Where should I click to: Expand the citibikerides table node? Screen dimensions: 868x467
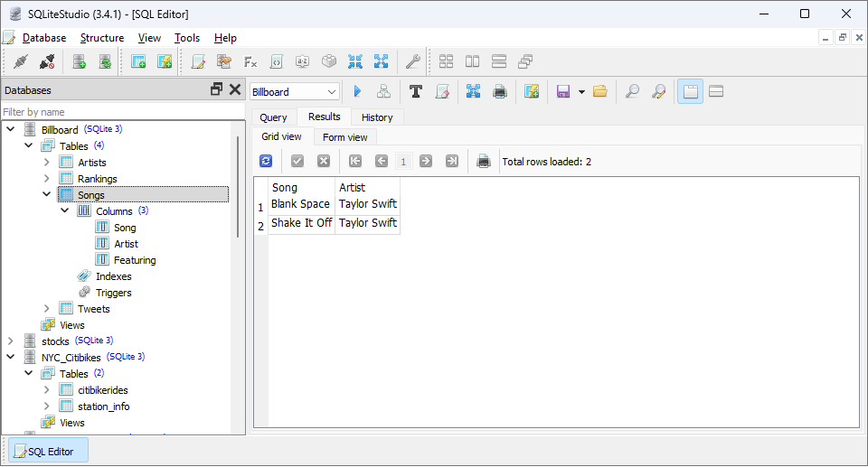pos(47,389)
